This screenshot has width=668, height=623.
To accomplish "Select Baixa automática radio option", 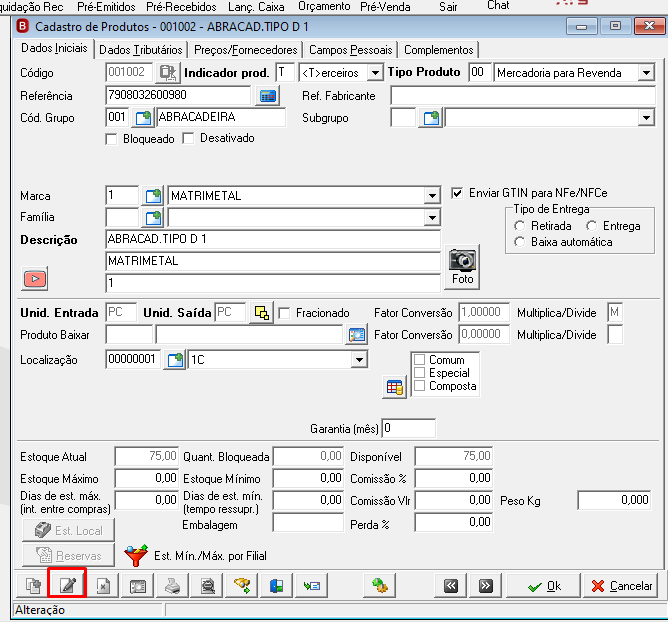I will [519, 242].
